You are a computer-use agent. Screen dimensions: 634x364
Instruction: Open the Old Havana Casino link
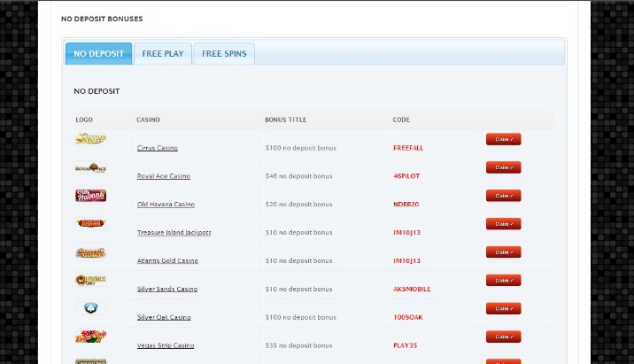tap(166, 205)
